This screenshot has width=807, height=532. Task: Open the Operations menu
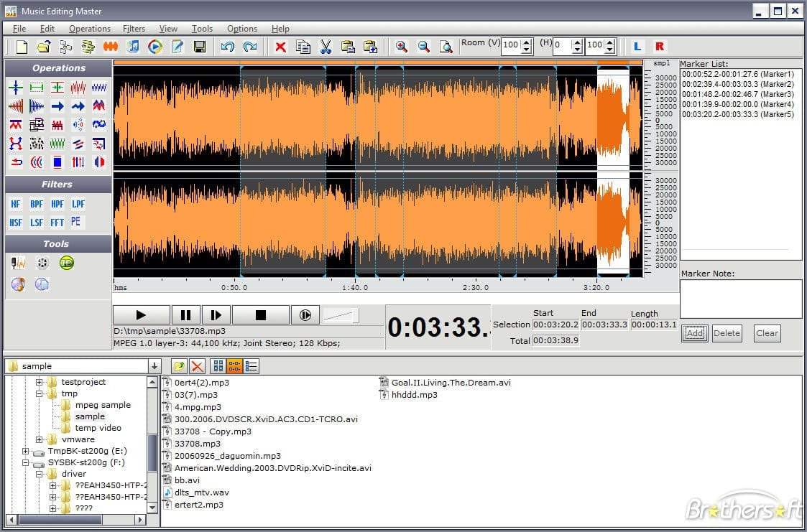[x=90, y=29]
